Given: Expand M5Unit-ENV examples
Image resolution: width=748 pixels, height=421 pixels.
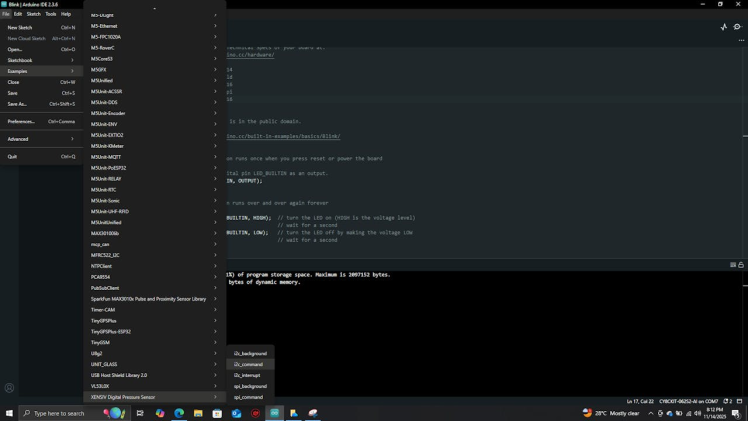Looking at the screenshot, I should 154,124.
